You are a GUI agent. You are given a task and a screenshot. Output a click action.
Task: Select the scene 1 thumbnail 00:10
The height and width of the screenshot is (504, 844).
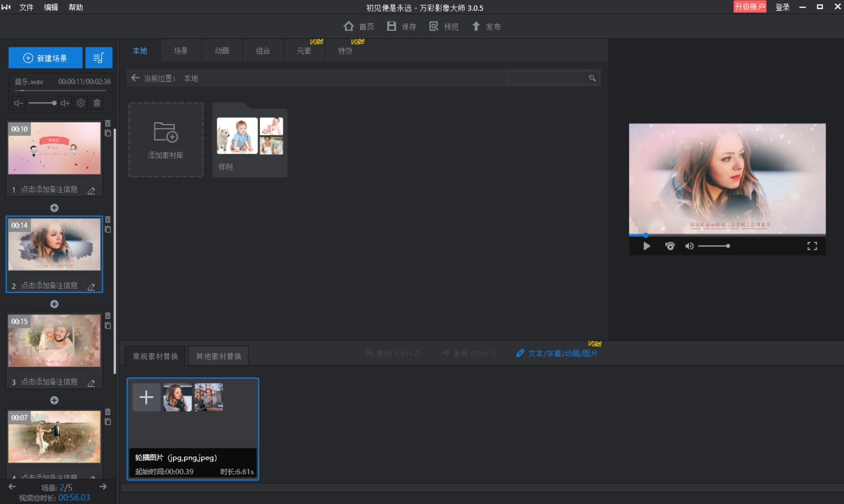point(54,148)
